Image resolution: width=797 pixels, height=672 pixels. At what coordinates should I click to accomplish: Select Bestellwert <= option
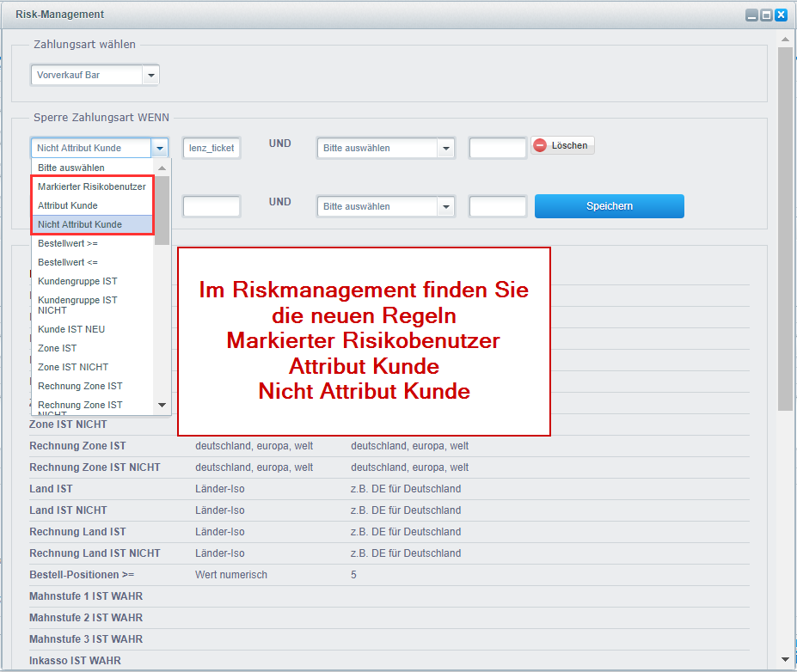[x=92, y=262]
